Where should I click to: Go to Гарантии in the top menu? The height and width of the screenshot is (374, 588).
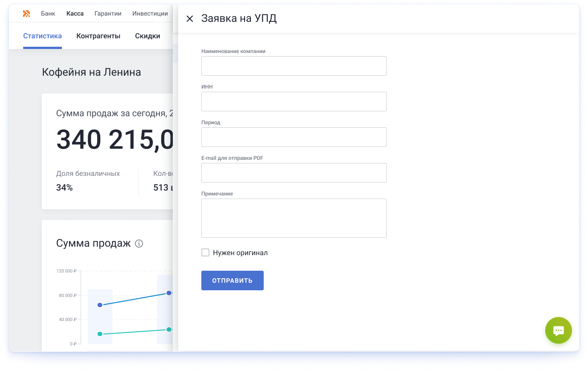coord(108,13)
